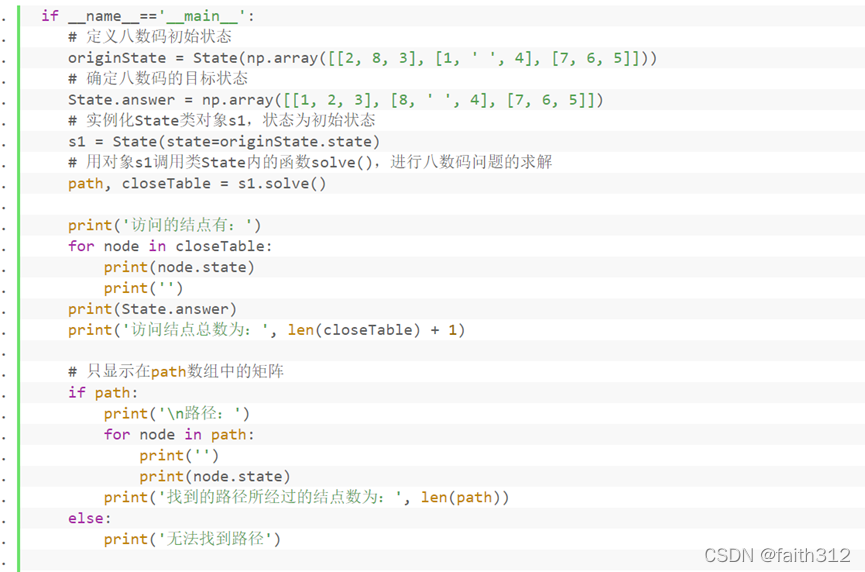The image size is (865, 572).
Task: Select the comment about instantiating State object s1
Action: tap(222, 121)
